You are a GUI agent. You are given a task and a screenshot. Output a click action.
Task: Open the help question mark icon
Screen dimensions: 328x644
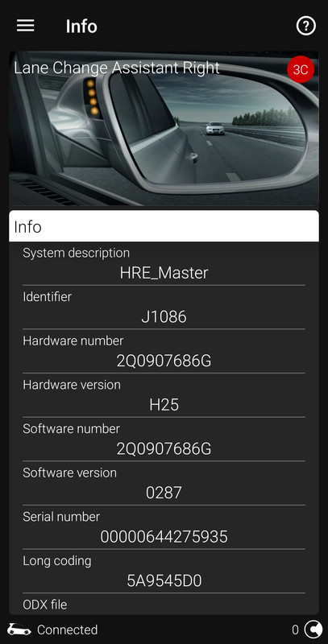(x=306, y=27)
